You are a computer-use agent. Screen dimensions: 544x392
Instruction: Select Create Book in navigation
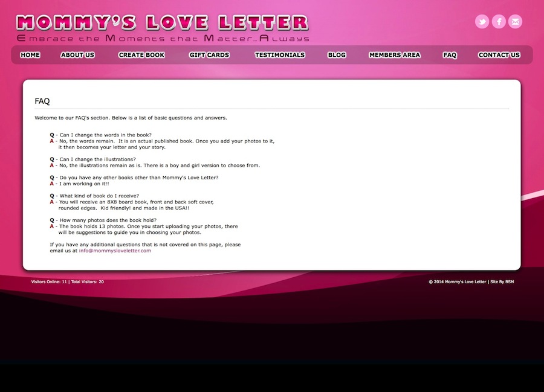141,55
